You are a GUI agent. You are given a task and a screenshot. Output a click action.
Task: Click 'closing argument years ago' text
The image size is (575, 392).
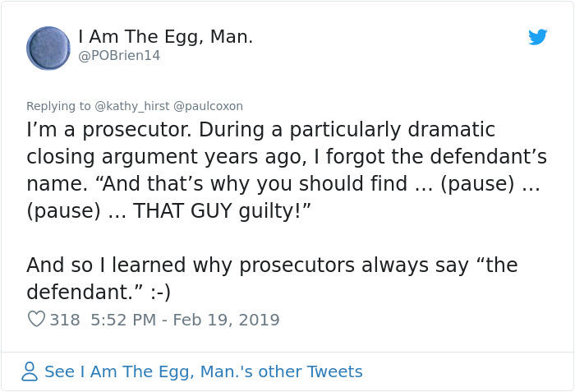(x=167, y=158)
